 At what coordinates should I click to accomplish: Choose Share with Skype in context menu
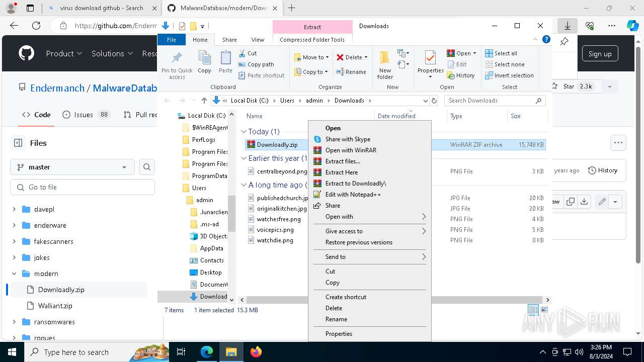tap(369, 139)
